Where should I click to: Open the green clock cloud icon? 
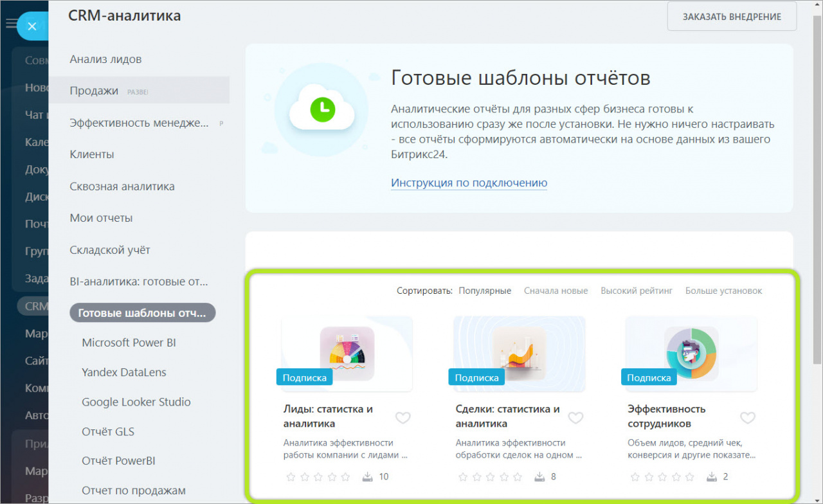[321, 110]
